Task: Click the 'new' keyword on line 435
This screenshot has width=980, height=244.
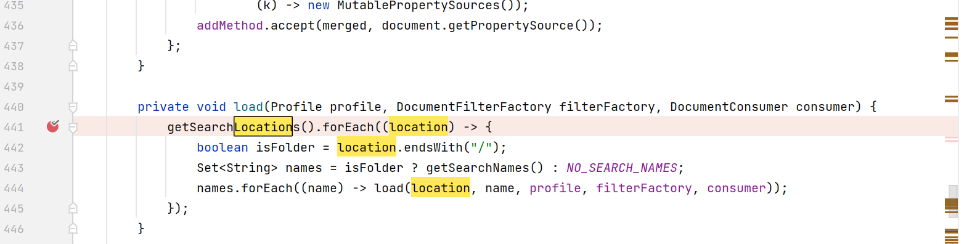Action: [x=319, y=6]
